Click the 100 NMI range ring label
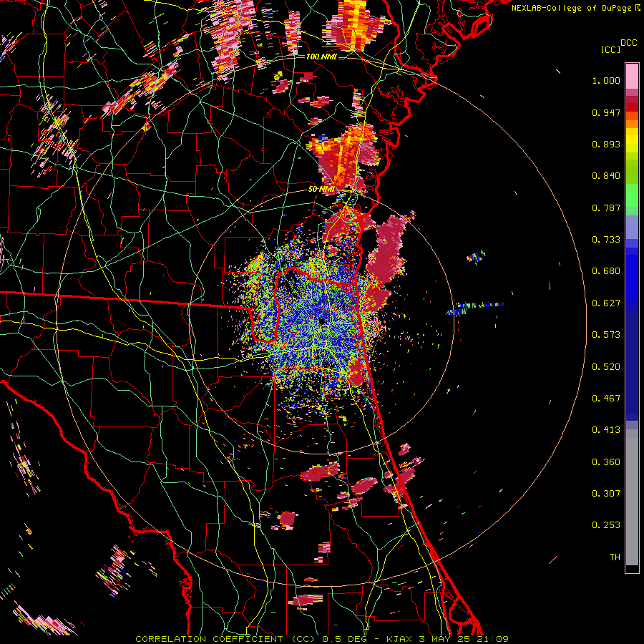This screenshot has height=644, width=644. [321, 57]
